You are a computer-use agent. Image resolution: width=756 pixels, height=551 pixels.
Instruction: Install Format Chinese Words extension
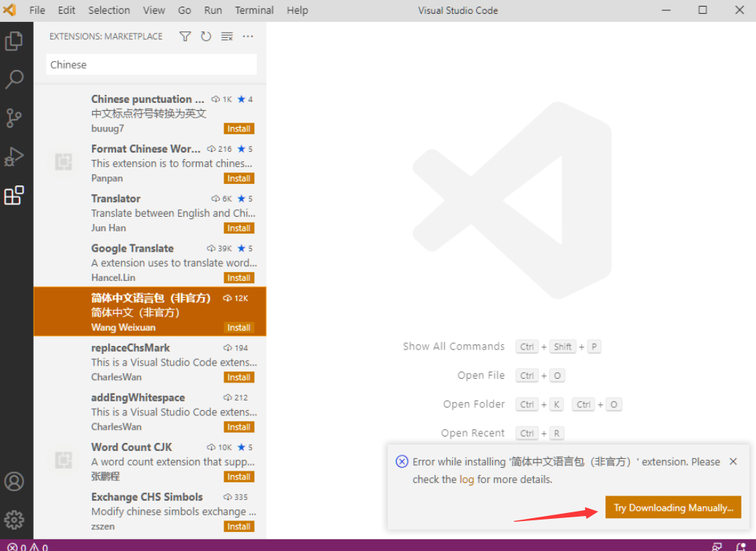[x=239, y=178]
